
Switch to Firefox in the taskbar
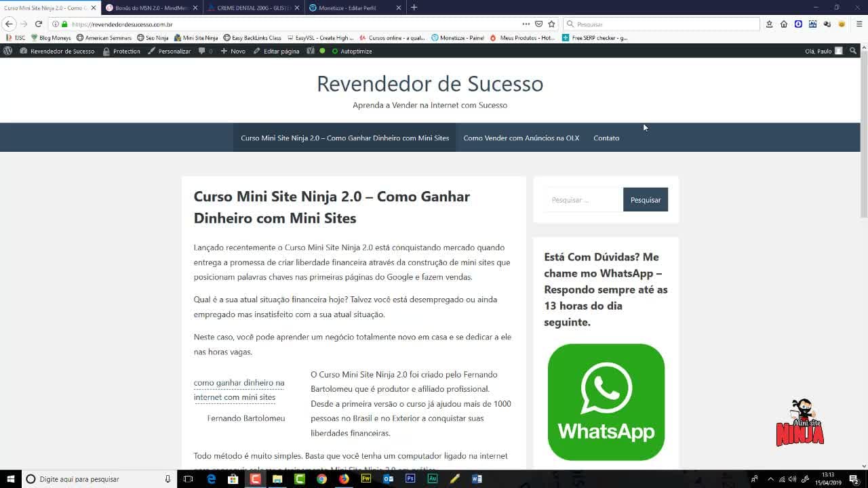[344, 479]
